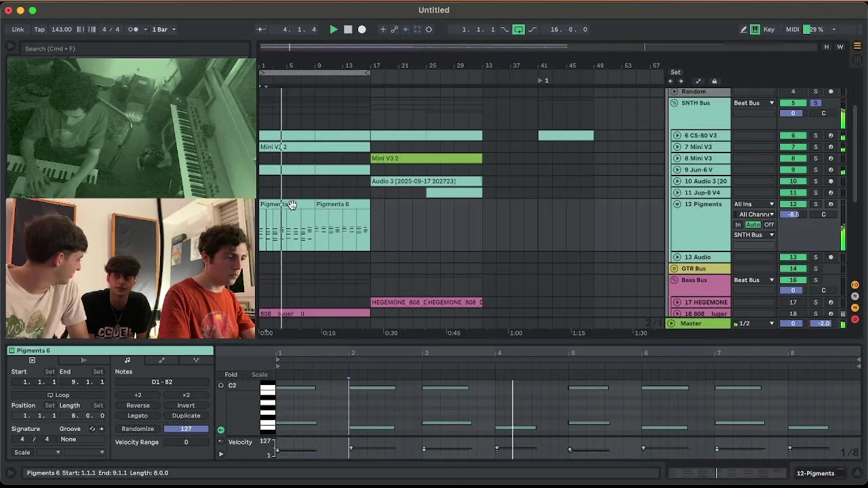
Task: Click the Set locator button
Action: (675, 72)
